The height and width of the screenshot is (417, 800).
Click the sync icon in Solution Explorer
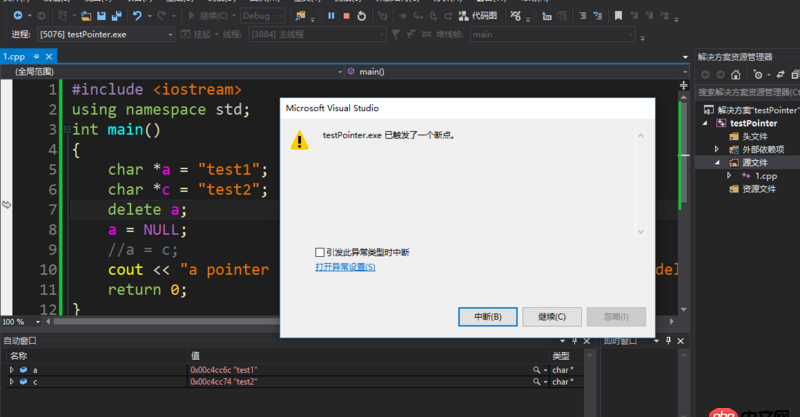click(x=780, y=75)
